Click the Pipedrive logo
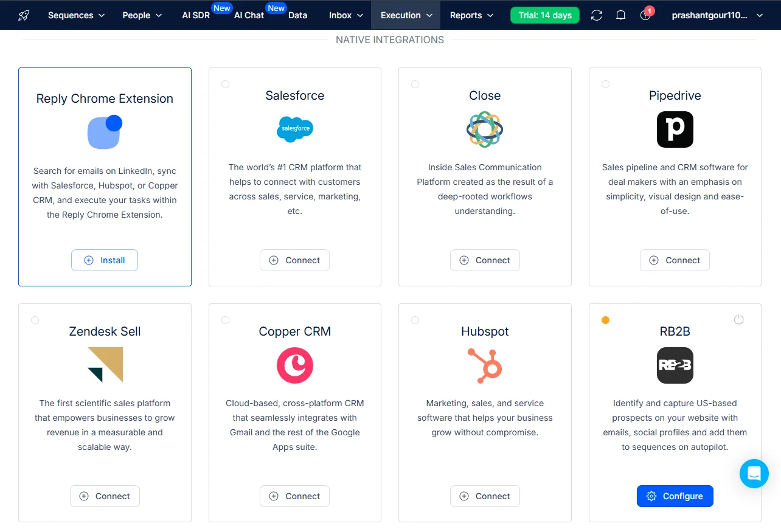Viewport: 781px width, 532px height. (675, 129)
